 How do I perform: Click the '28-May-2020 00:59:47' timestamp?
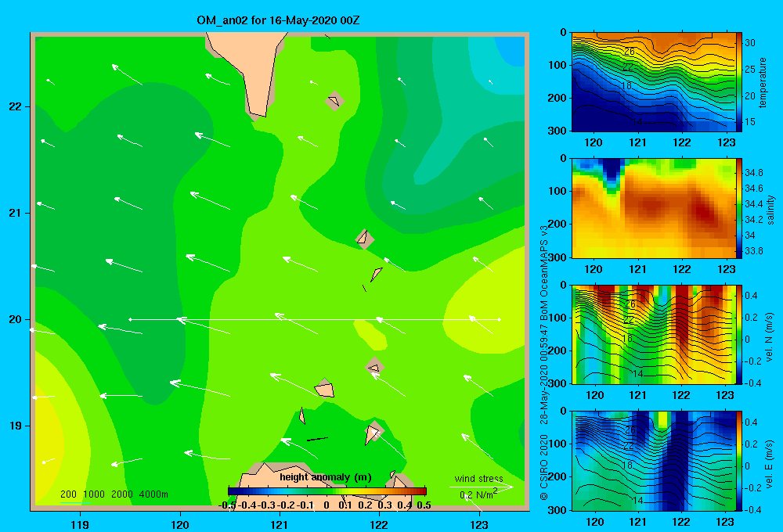tap(544, 374)
